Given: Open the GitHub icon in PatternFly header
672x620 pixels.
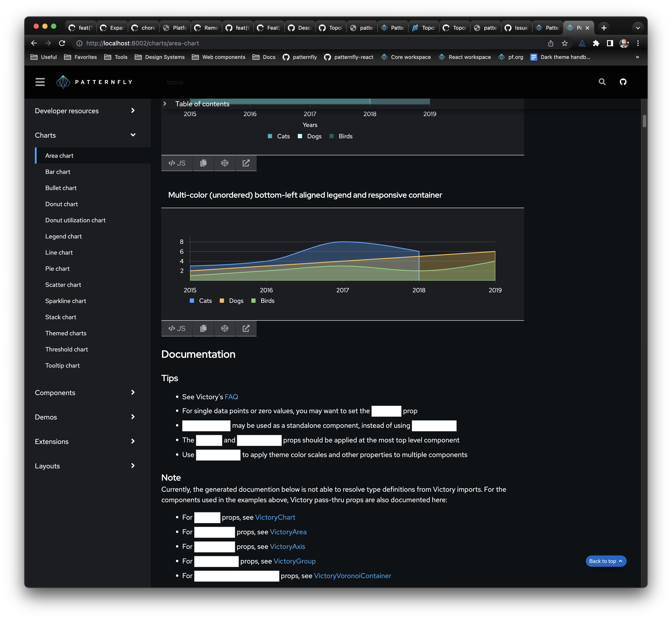Looking at the screenshot, I should (623, 82).
